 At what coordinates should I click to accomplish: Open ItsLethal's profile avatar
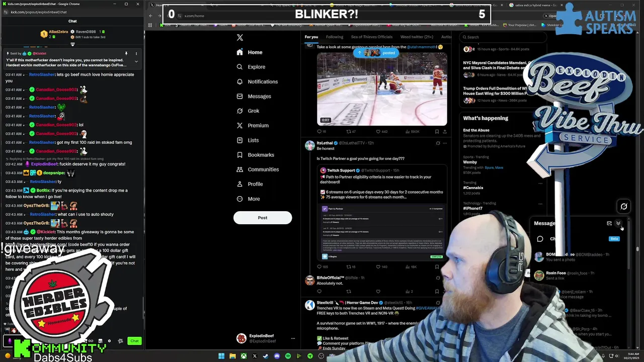point(310,146)
